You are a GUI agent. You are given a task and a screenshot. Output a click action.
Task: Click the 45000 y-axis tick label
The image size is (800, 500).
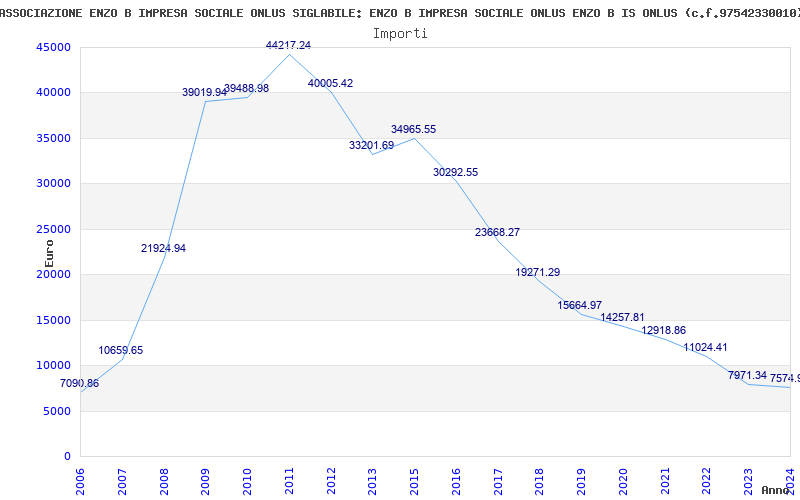(54, 47)
